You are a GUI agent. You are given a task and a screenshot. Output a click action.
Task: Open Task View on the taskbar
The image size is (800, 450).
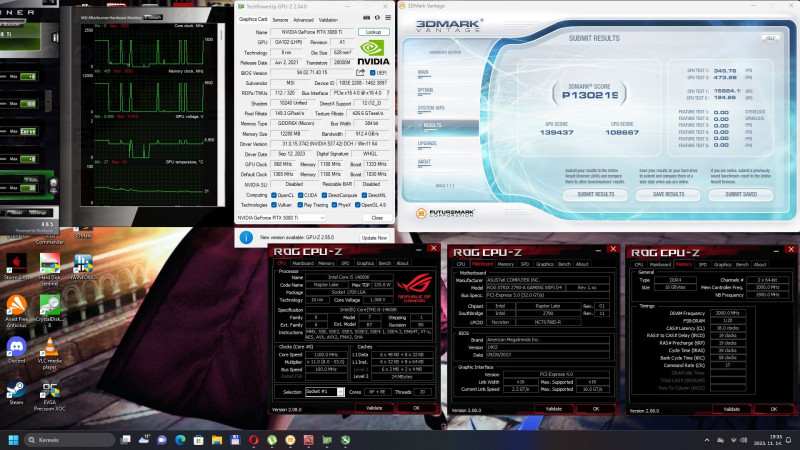(126, 440)
